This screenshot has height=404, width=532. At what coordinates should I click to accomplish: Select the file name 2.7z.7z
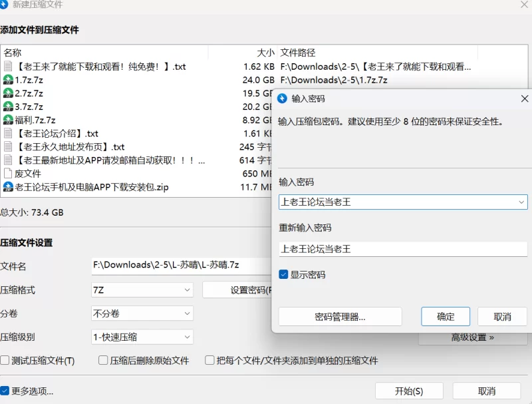(x=29, y=93)
